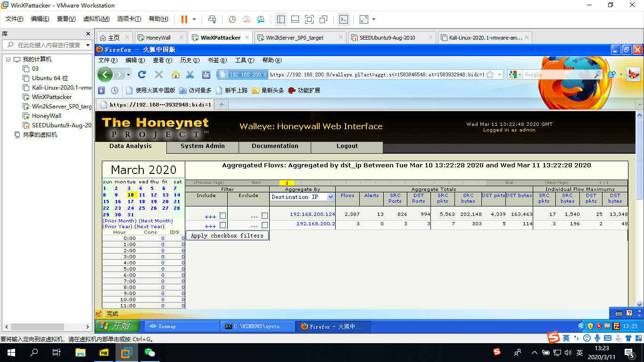This screenshot has height=362, width=644.
Task: Click the red security shield tray icon
Action: (599, 326)
